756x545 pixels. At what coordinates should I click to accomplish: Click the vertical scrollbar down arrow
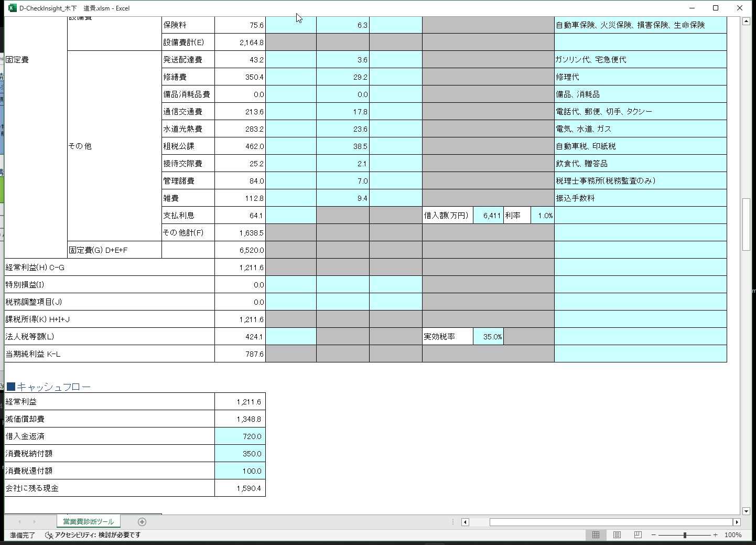(746, 511)
